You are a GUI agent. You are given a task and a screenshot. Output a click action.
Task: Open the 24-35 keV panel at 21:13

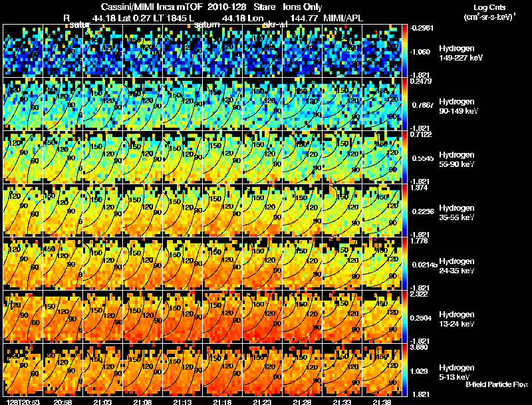click(x=182, y=263)
